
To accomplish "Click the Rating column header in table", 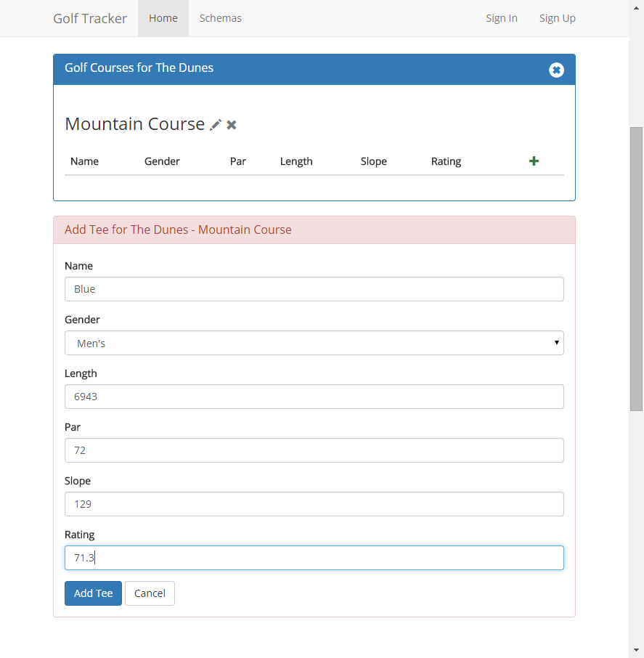I will click(446, 161).
